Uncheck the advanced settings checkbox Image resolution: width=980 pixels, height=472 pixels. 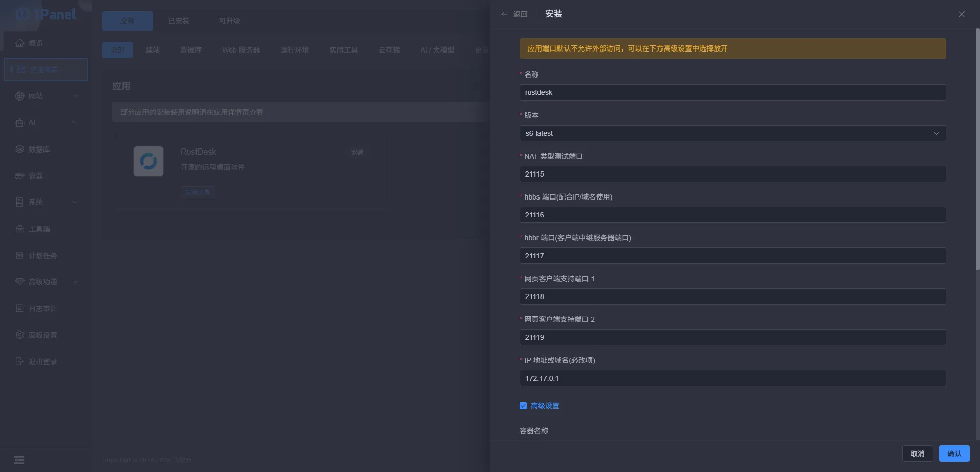tap(523, 406)
